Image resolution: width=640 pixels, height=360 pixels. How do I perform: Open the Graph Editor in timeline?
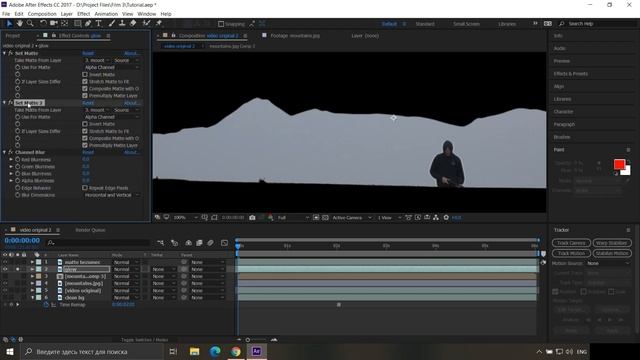click(224, 243)
